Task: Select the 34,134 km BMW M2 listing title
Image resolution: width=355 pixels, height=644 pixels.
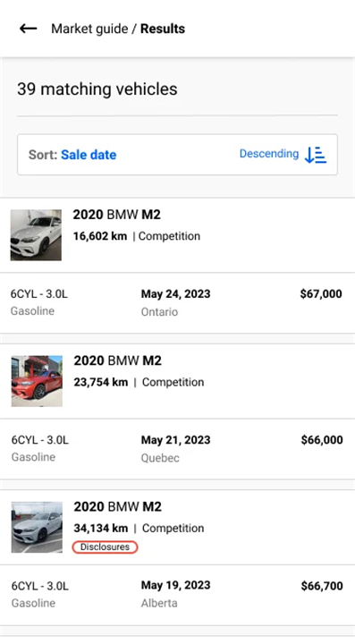Action: click(118, 506)
